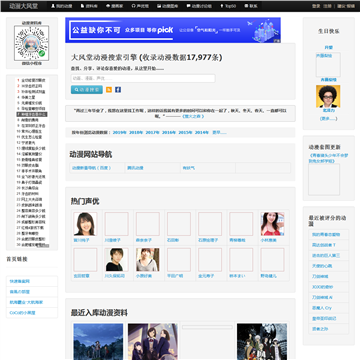Open the Top50 item in navbar
This screenshot has height=360, width=360.
(230, 6)
